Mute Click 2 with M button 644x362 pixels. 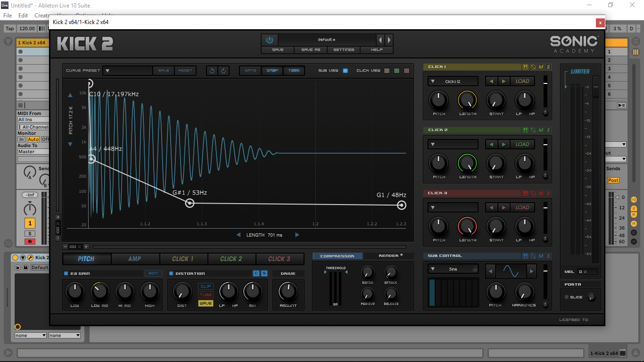541,130
